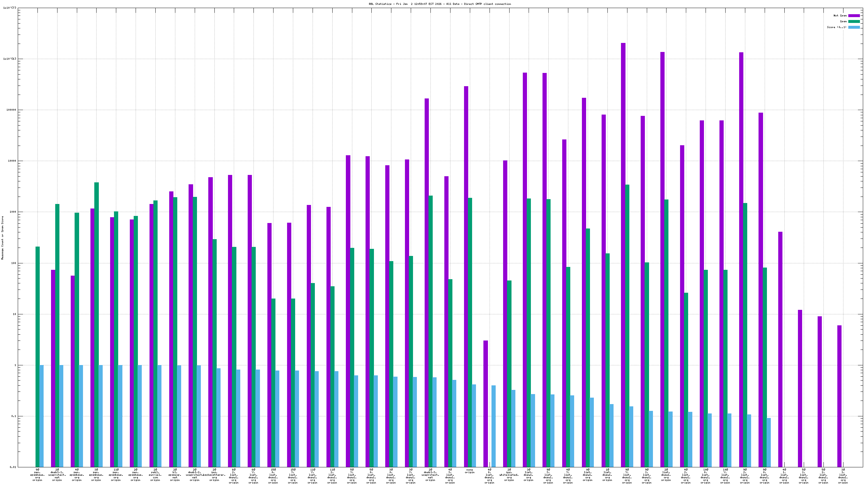
Task: Click the 'none origin' x-axis label
Action: pos(470,471)
